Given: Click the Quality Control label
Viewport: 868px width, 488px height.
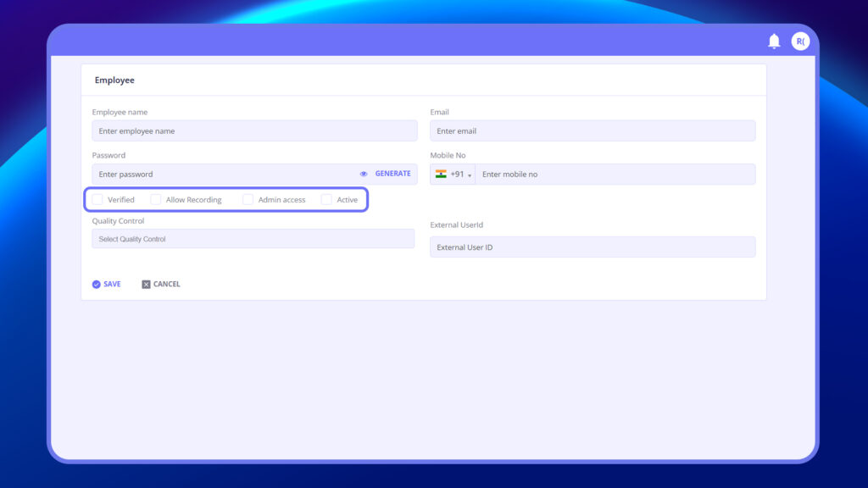Looking at the screenshot, I should [x=118, y=221].
